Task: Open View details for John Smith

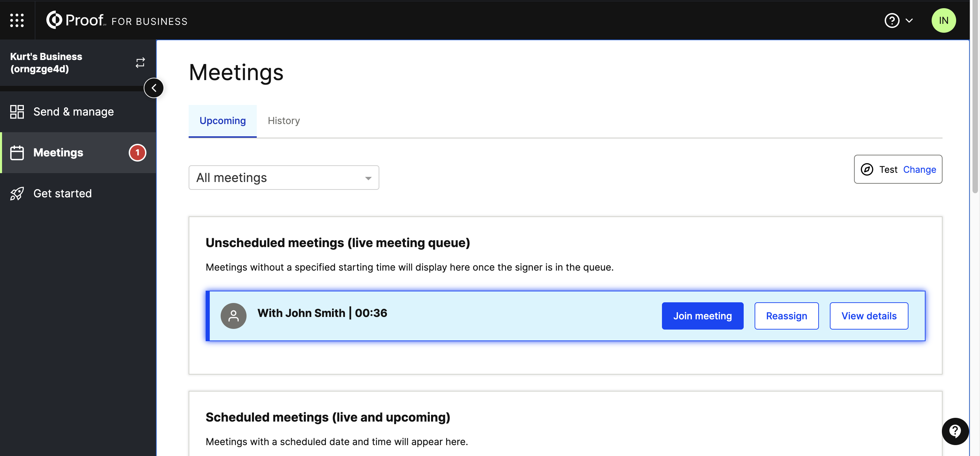Action: click(x=869, y=316)
